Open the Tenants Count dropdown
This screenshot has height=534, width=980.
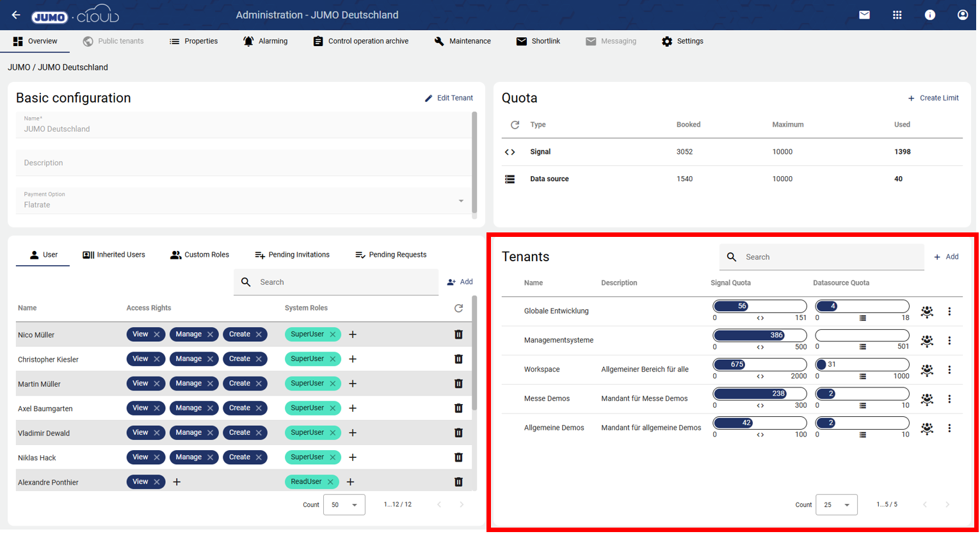point(836,505)
